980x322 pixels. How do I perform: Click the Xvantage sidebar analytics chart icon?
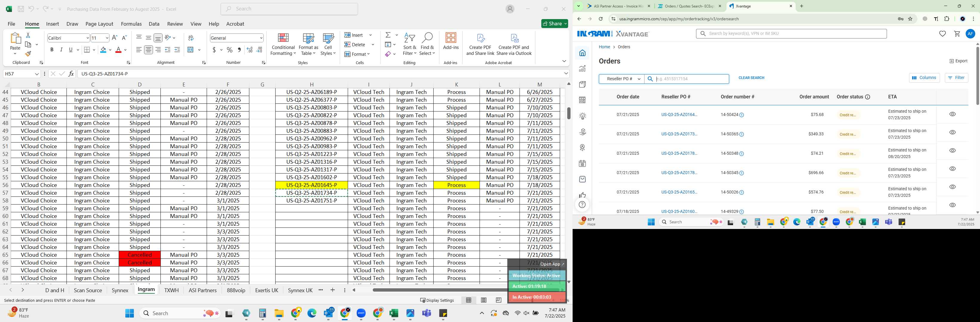pyautogui.click(x=582, y=69)
